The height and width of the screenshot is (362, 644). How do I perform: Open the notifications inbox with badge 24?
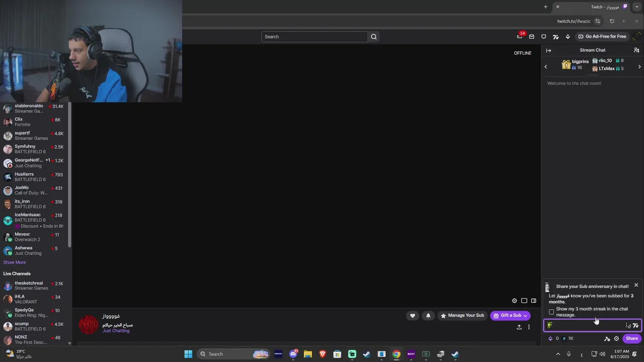coord(520,36)
